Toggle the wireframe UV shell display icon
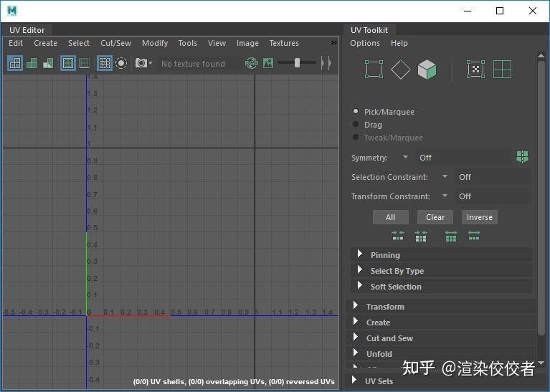 click(15, 63)
